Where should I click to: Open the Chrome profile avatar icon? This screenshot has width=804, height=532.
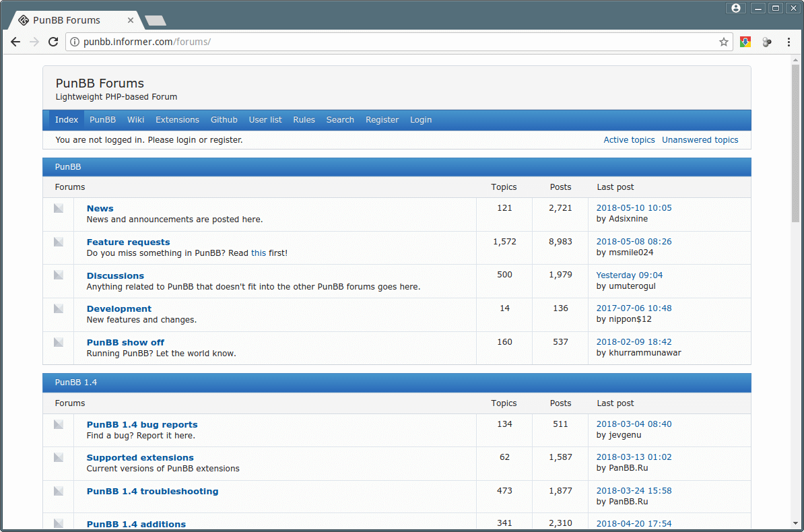pos(735,7)
